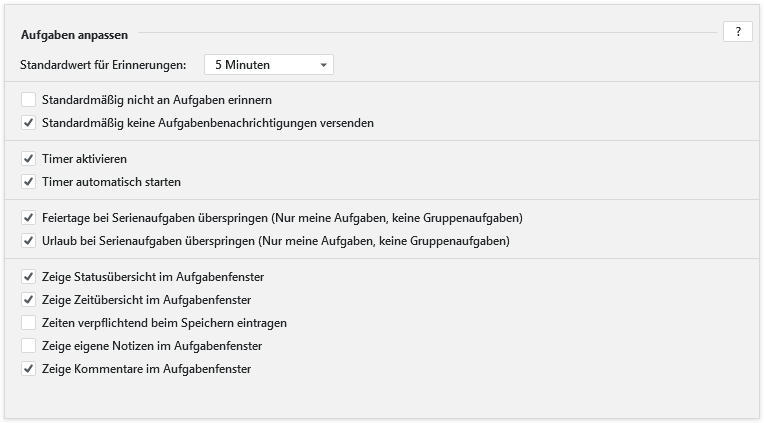
Task: Click the 'Standardwert für Erinnerungen:' label
Action: point(103,65)
